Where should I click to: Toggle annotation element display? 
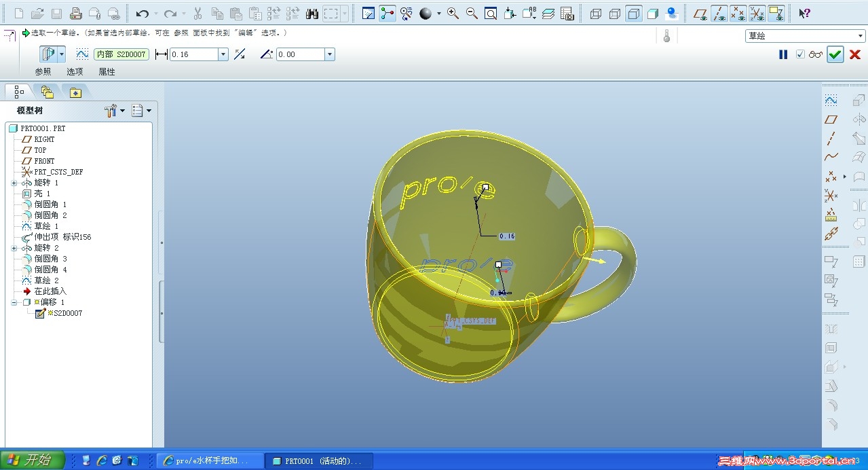click(776, 13)
